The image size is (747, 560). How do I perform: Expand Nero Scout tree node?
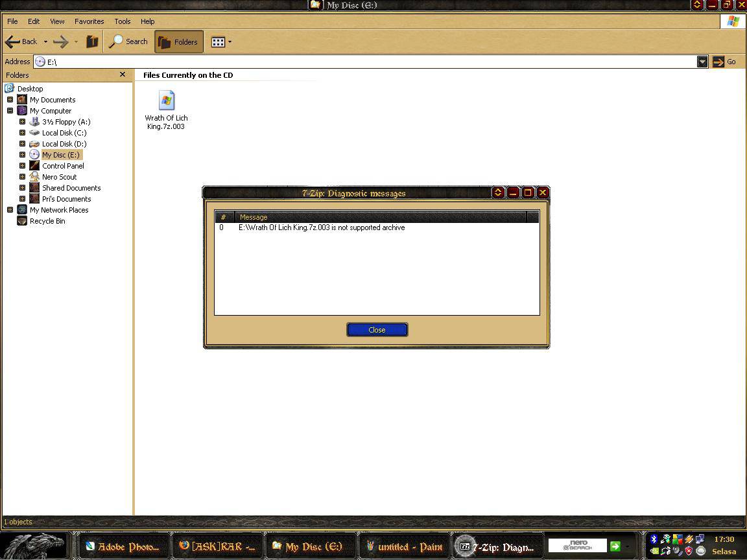(22, 176)
